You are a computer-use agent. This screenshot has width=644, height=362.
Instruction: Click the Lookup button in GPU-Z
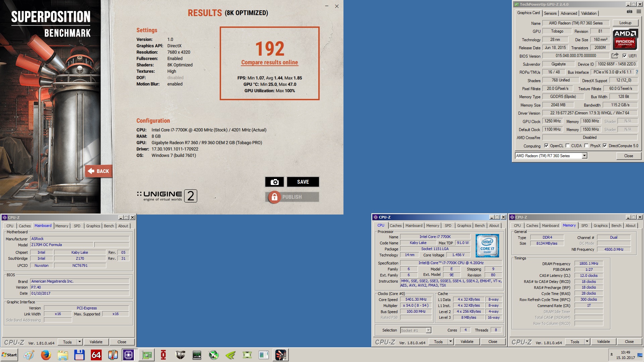click(625, 23)
